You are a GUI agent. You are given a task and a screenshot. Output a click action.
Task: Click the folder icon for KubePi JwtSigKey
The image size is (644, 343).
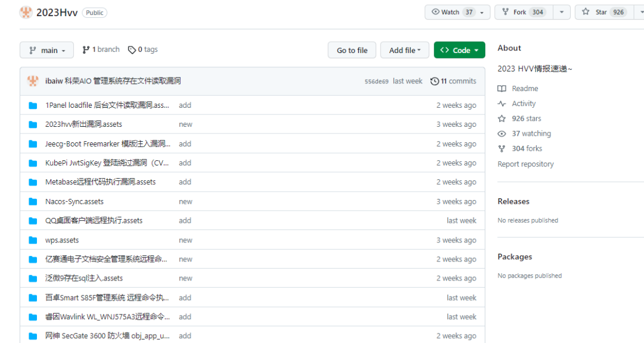pyautogui.click(x=33, y=163)
